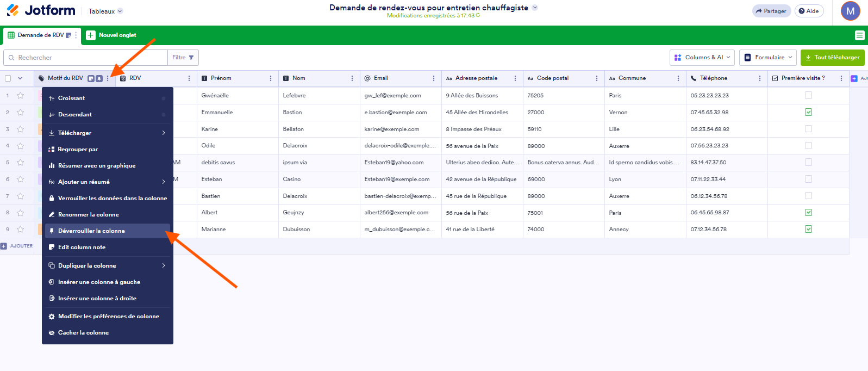Expand the row selection chevron beside select-all
The width and height of the screenshot is (868, 371).
pos(20,78)
